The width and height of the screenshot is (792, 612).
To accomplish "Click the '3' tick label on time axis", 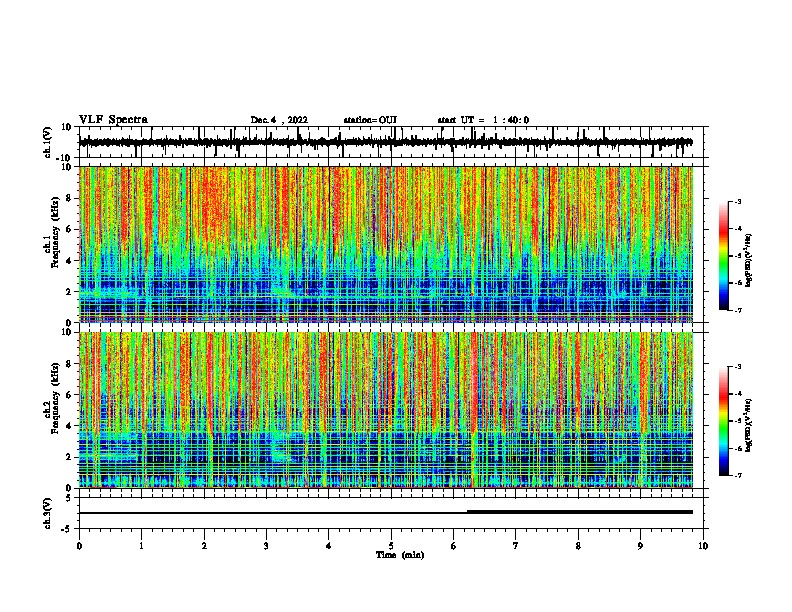I will pyautogui.click(x=266, y=546).
